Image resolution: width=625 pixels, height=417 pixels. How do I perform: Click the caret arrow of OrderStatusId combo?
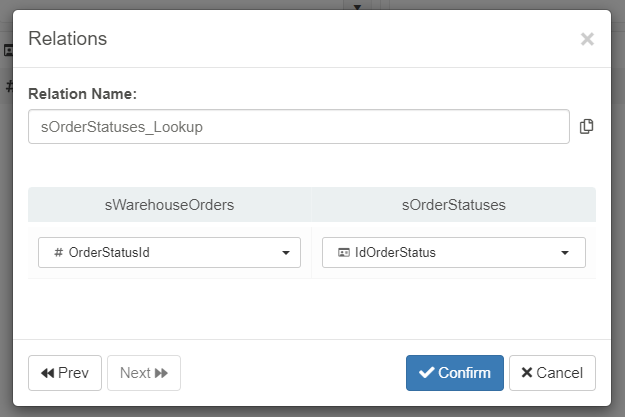(x=286, y=253)
